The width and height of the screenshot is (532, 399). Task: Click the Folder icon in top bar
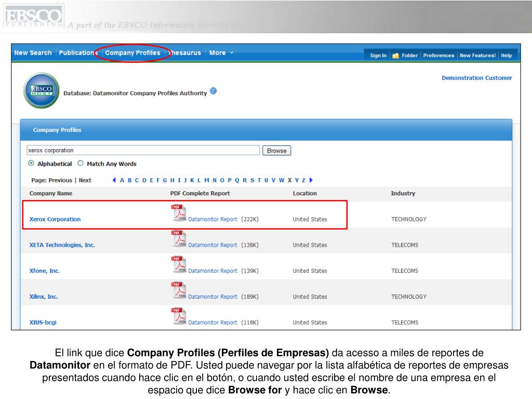395,56
